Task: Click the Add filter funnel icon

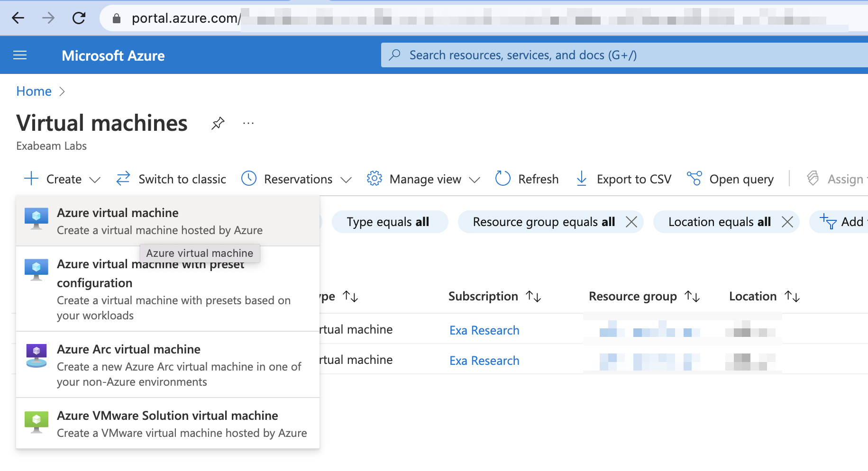Action: click(828, 221)
